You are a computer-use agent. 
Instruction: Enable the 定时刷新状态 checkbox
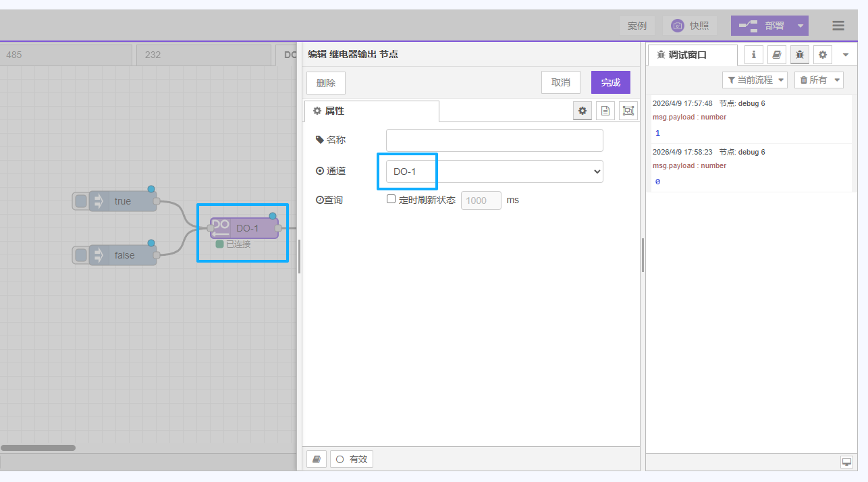pyautogui.click(x=391, y=200)
